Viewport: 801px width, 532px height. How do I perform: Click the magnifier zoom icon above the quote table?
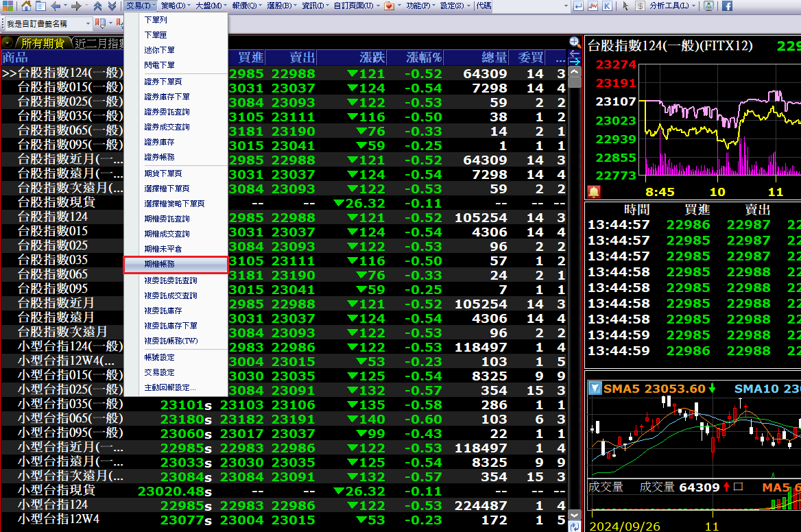[575, 43]
